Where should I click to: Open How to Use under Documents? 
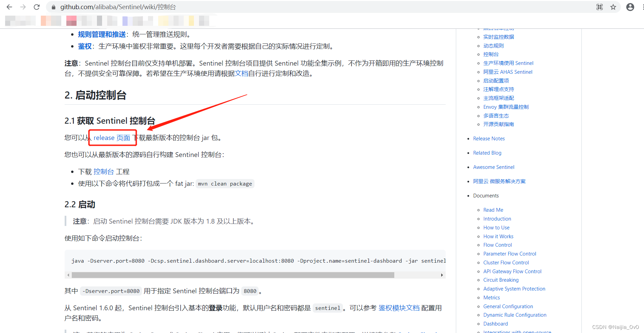[496, 227]
